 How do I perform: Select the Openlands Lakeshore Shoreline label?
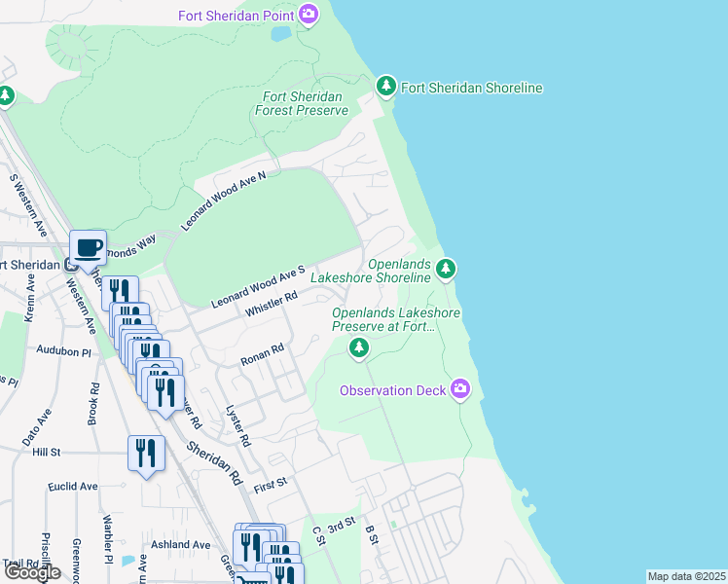[x=371, y=272]
